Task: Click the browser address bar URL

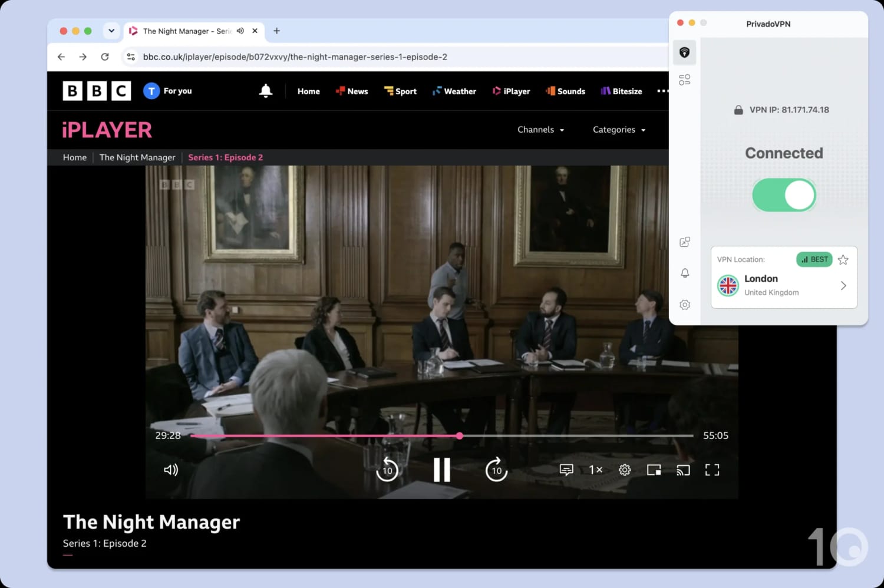Action: pyautogui.click(x=295, y=57)
